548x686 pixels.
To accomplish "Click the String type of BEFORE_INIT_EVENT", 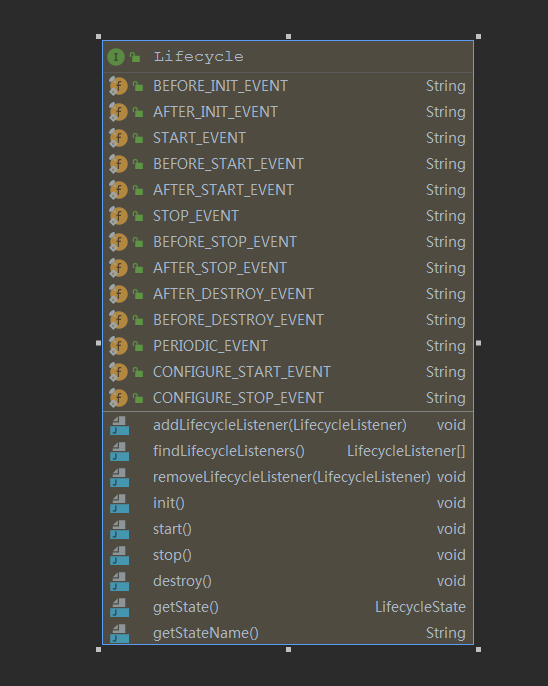I will [446, 86].
